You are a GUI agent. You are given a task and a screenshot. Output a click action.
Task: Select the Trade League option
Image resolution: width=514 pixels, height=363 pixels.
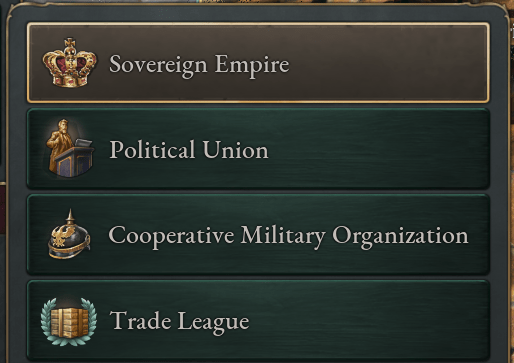258,321
